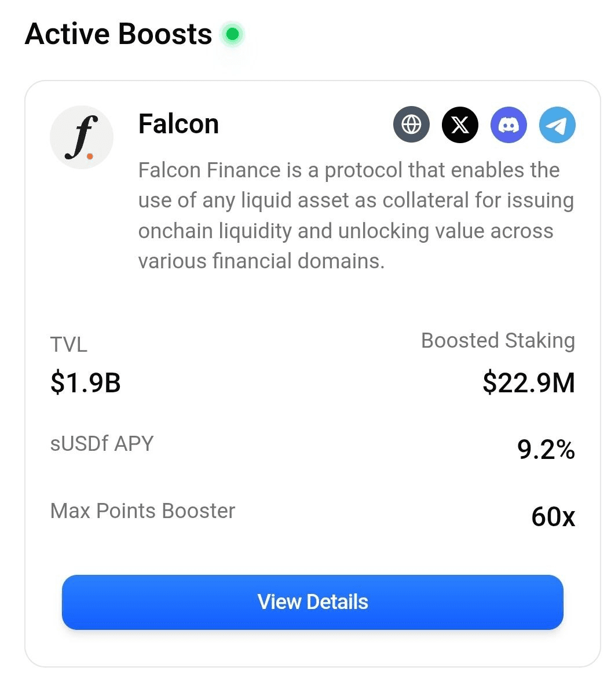Image resolution: width=611 pixels, height=700 pixels.
Task: Open Falcon's Discord server icon
Action: click(508, 125)
